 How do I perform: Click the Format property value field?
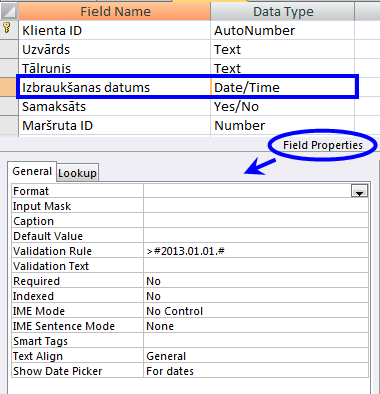(248, 191)
